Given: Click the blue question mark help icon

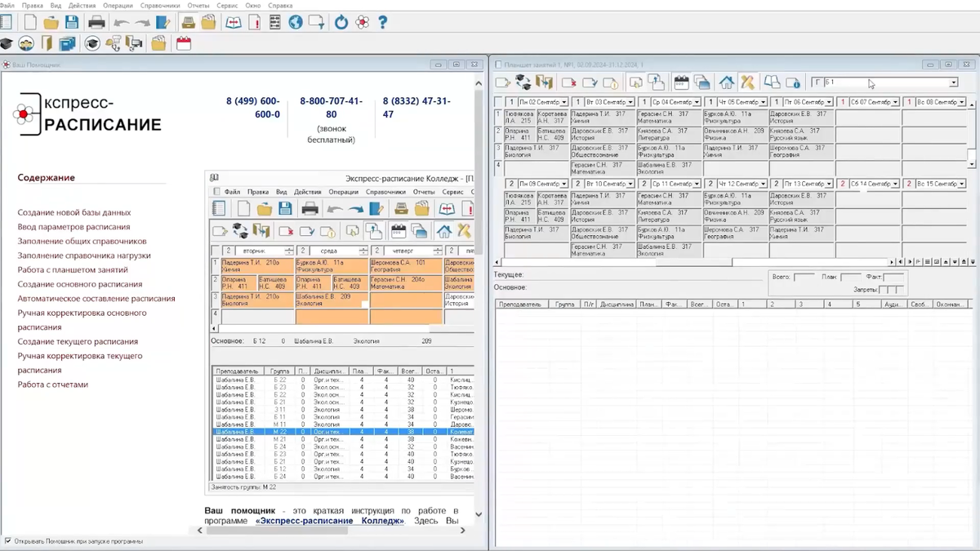Looking at the screenshot, I should tap(383, 23).
